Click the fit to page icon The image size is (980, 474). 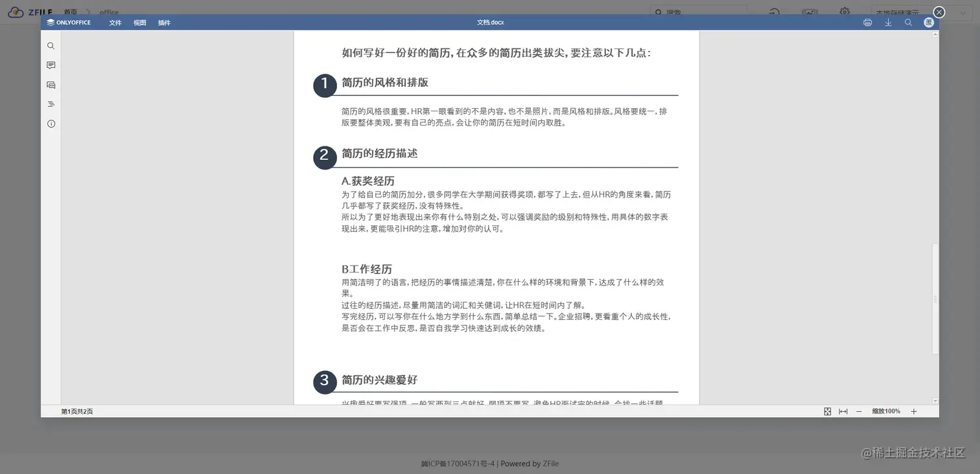[828, 411]
